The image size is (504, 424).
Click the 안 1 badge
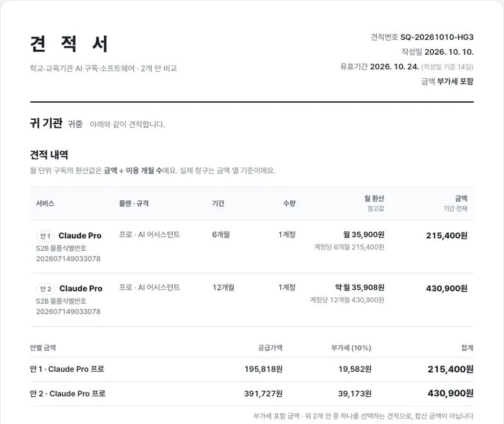coord(45,236)
